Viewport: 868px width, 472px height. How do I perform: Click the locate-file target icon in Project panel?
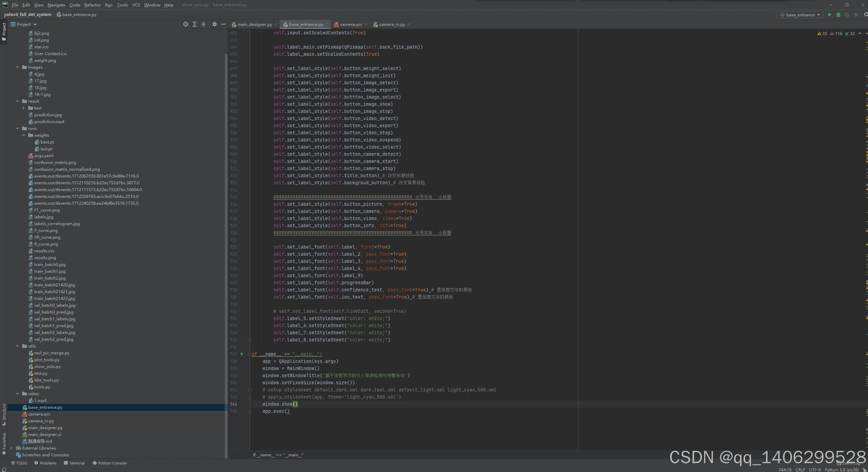[x=185, y=24]
